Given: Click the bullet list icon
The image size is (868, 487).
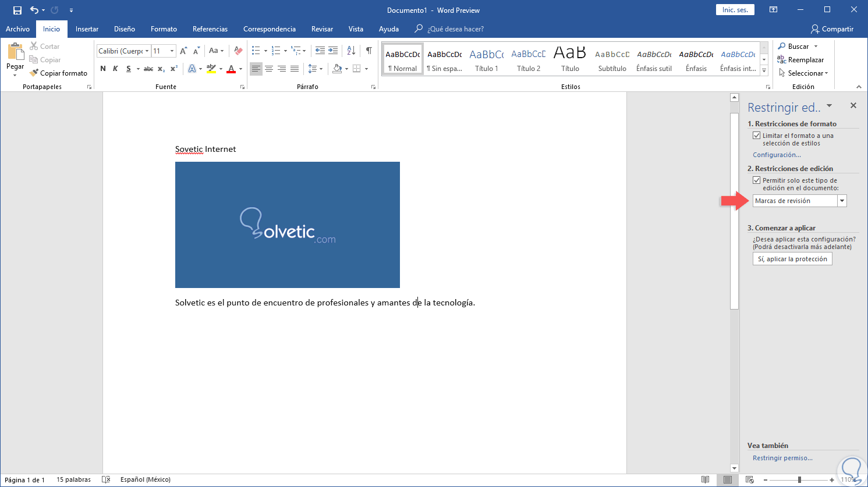Looking at the screenshot, I should [256, 51].
